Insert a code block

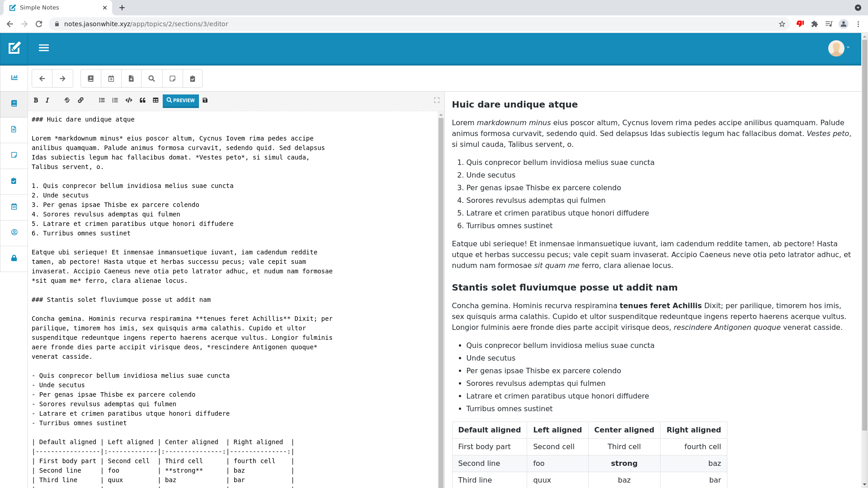(x=129, y=100)
